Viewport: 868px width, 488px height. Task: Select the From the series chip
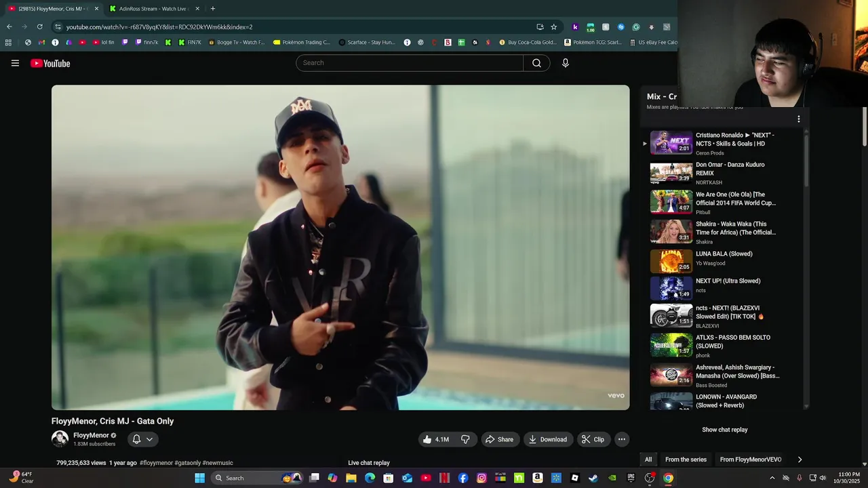686,460
